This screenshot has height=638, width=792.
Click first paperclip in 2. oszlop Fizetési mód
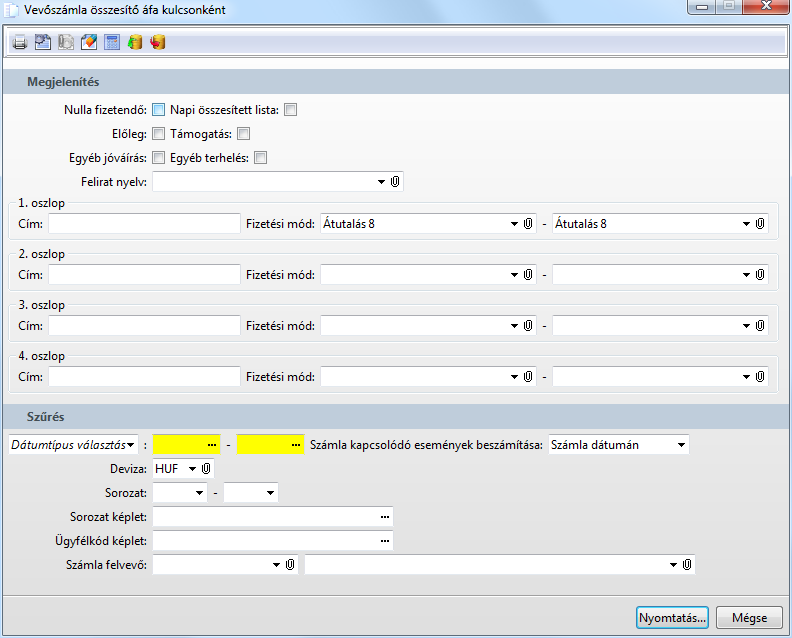coord(528,275)
